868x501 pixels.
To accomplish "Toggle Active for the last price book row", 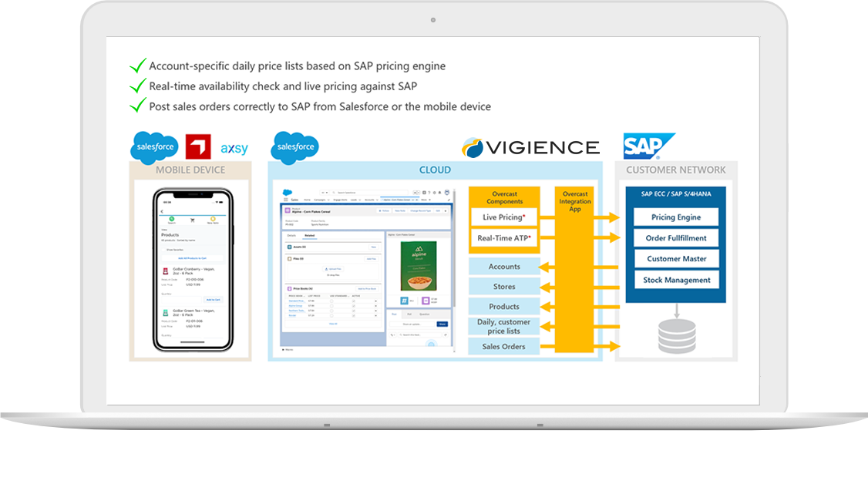I will coord(354,315).
